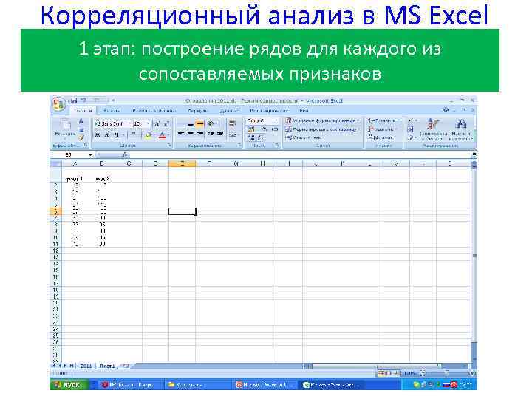Cut selection with the scissors icon
This screenshot has height=399, width=532.
pyautogui.click(x=81, y=121)
